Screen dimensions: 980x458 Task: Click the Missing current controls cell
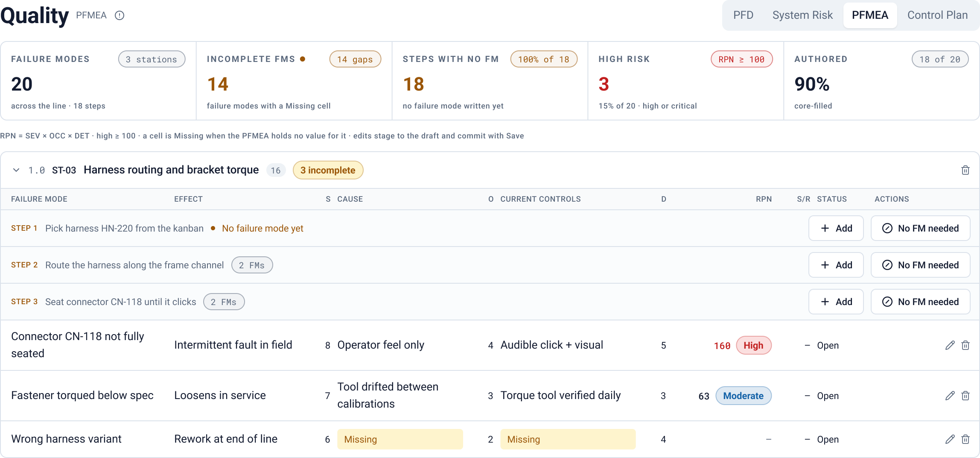point(568,439)
